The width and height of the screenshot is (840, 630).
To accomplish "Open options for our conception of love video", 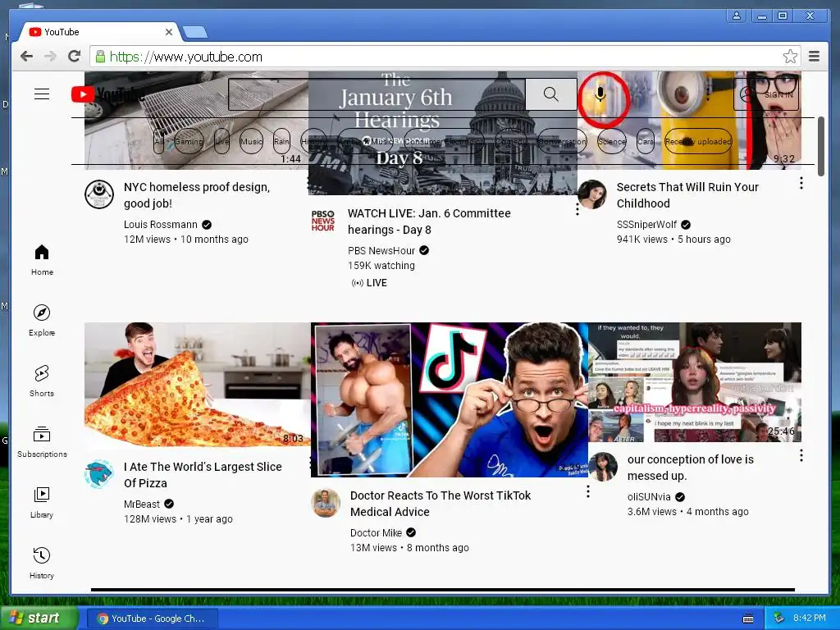I will pyautogui.click(x=801, y=455).
